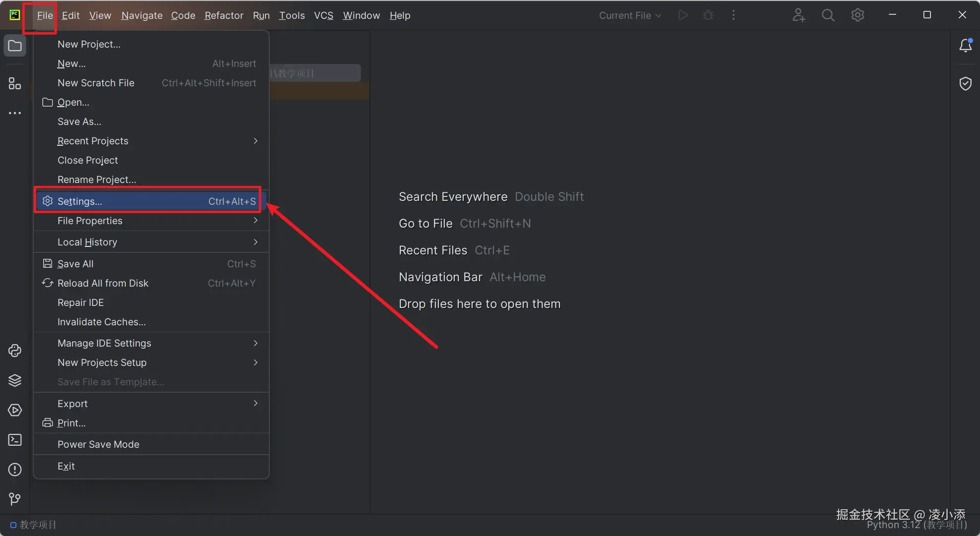The height and width of the screenshot is (536, 980).
Task: Open the Refactor menu
Action: pos(224,15)
